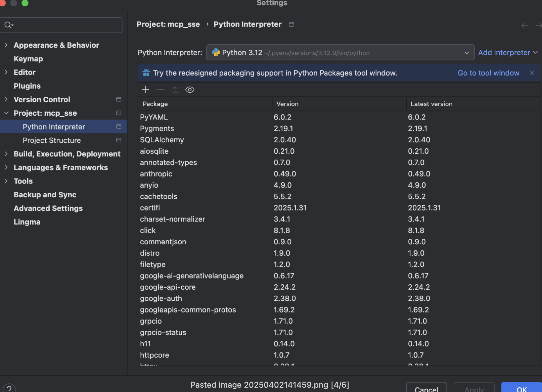Select the cachetools package row
Screen dimensions: 542x392
pos(339,196)
